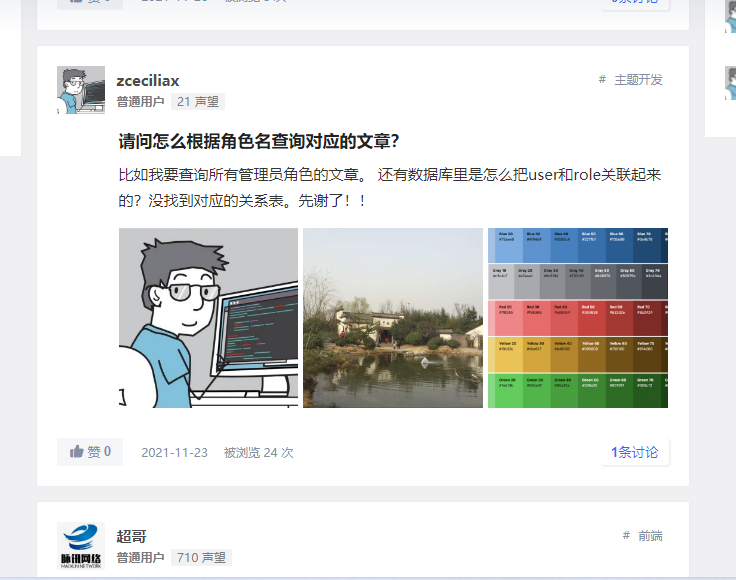Click the hash icon beside 前端
Viewport: 736px width, 580px height.
pos(626,535)
